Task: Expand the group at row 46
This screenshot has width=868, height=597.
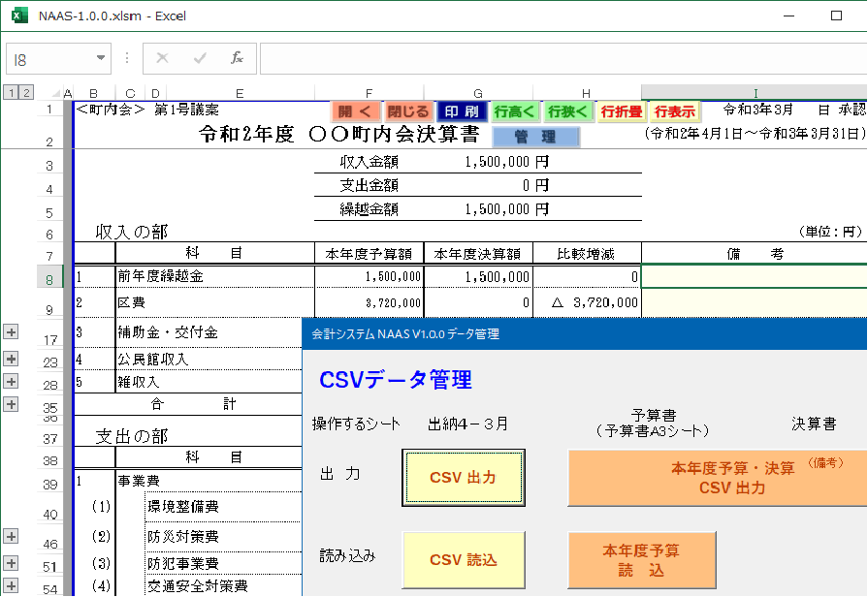Action: [11, 536]
